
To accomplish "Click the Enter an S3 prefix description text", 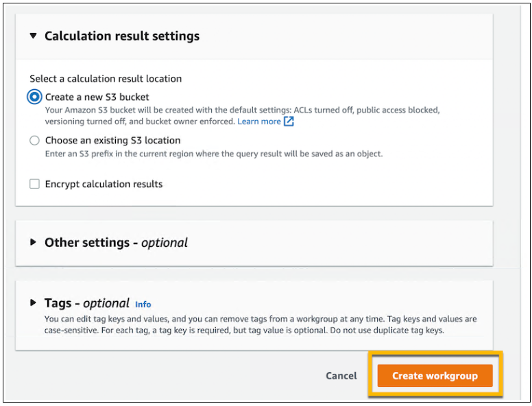I will click(214, 154).
